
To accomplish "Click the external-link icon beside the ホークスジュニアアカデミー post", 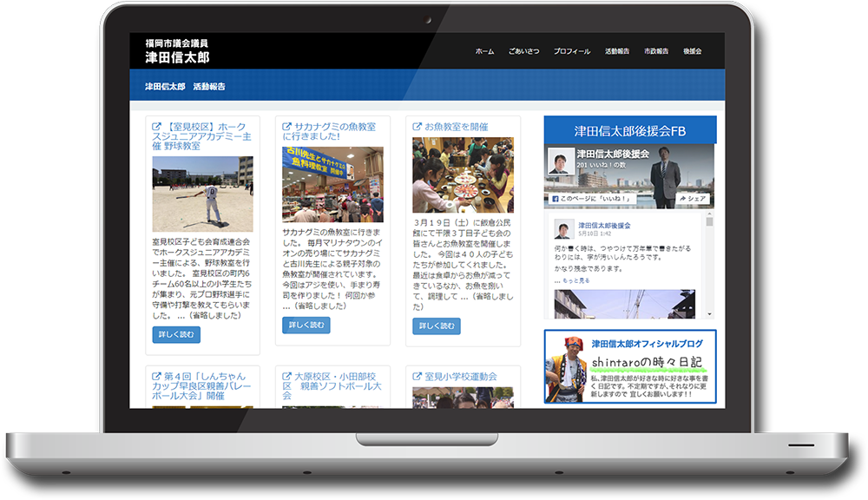I will tap(157, 127).
